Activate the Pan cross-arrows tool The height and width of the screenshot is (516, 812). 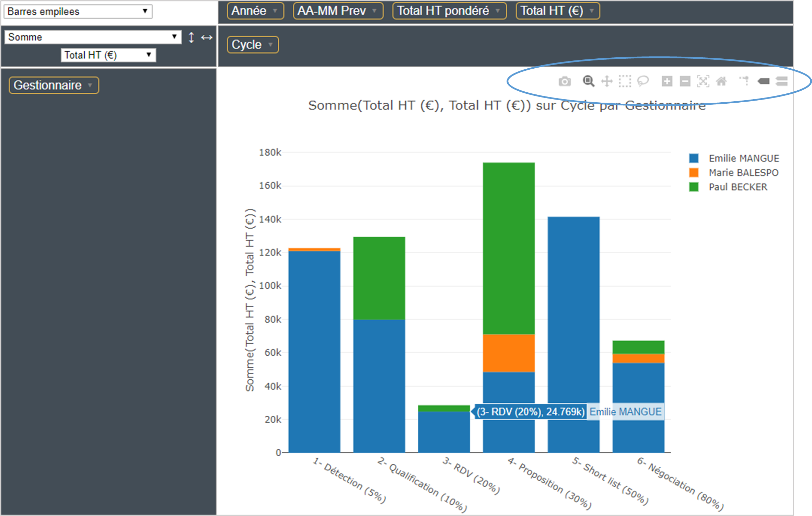click(x=607, y=81)
